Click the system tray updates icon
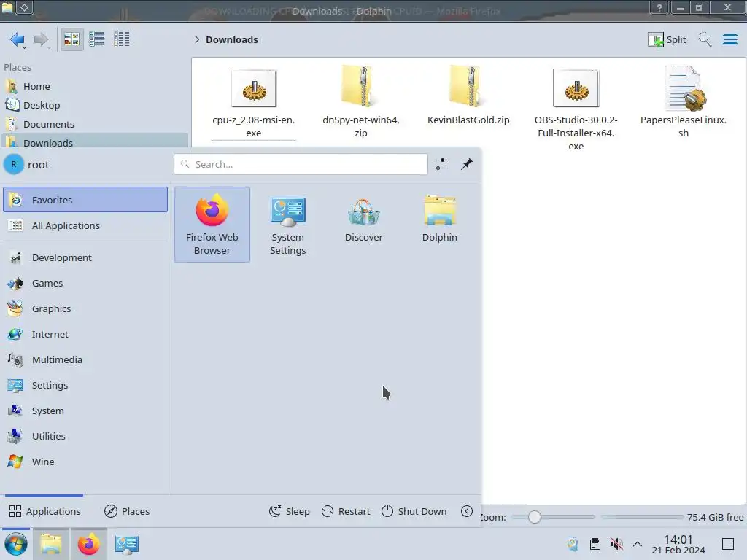Viewport: 747px width, 560px height. pyautogui.click(x=573, y=544)
